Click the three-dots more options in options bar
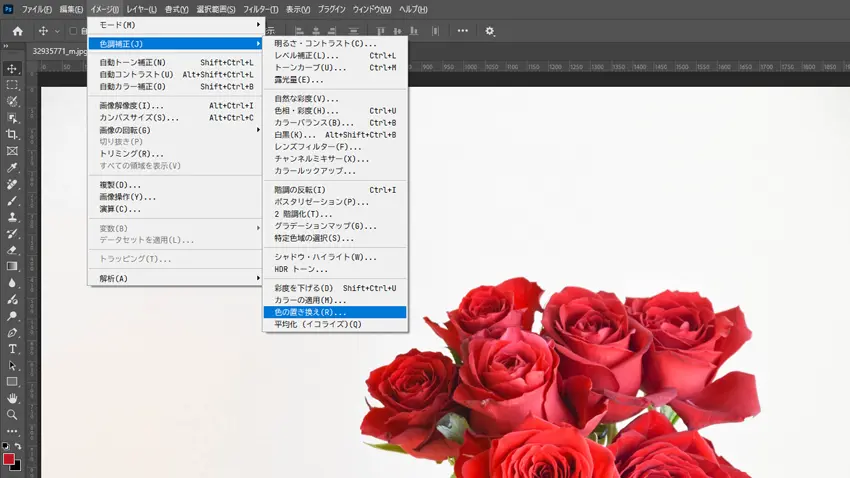The width and height of the screenshot is (850, 478). pos(462,31)
